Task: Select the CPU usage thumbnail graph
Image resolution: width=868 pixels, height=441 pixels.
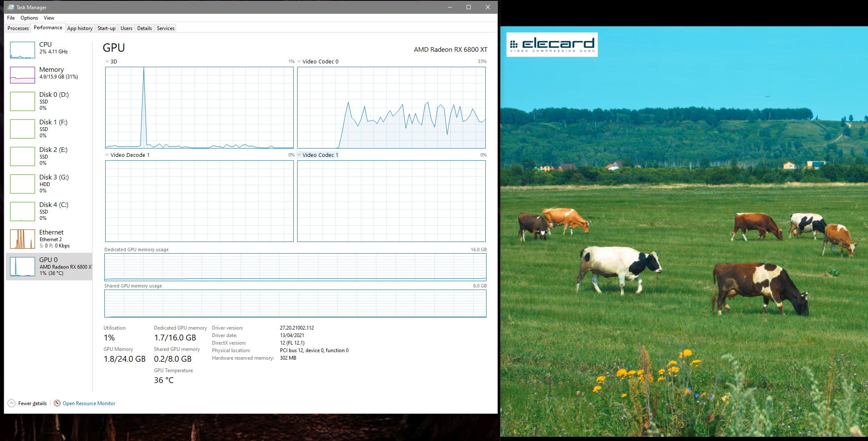Action: click(x=23, y=50)
